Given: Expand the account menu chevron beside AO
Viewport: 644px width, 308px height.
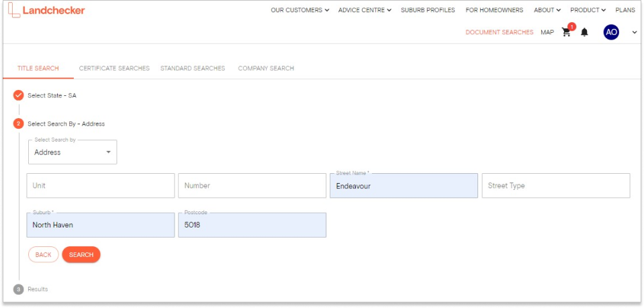Looking at the screenshot, I should pos(635,32).
